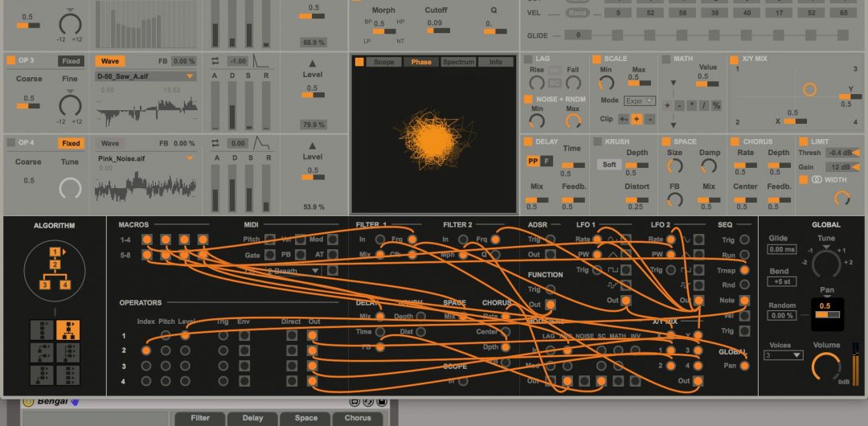The height and width of the screenshot is (426, 868).
Task: Toggle the scope display enable square
Action: pos(359,62)
